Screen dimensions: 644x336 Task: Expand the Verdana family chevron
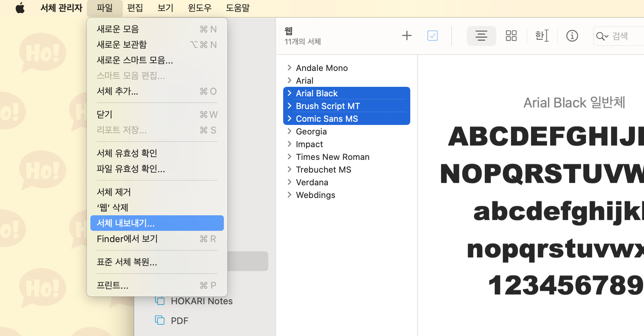coord(290,182)
